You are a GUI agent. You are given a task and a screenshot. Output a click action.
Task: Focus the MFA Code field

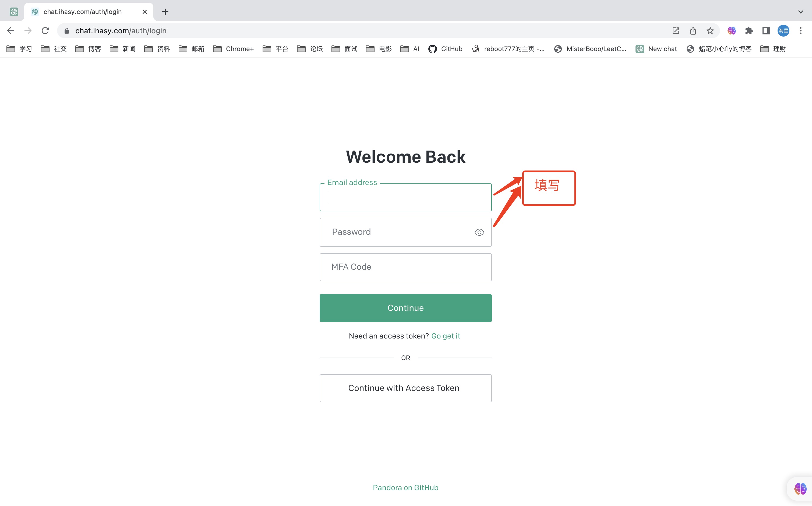tap(405, 267)
